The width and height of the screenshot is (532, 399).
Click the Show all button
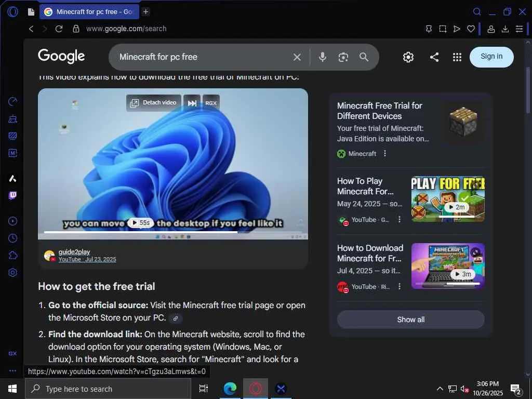[410, 320]
